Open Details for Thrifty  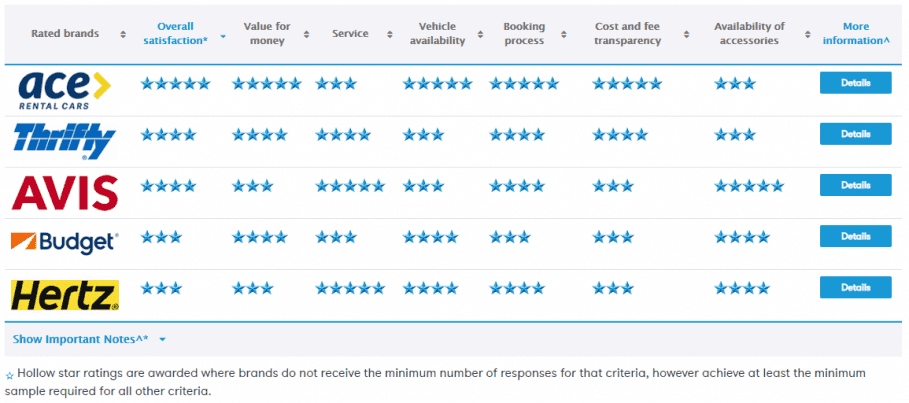tap(855, 134)
